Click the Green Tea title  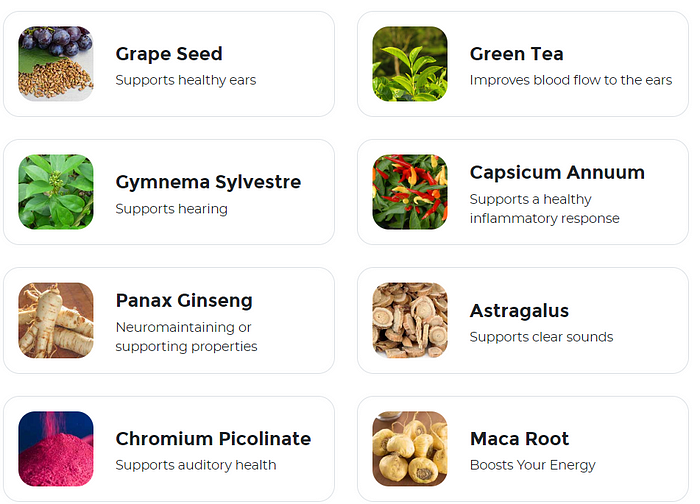tap(517, 54)
